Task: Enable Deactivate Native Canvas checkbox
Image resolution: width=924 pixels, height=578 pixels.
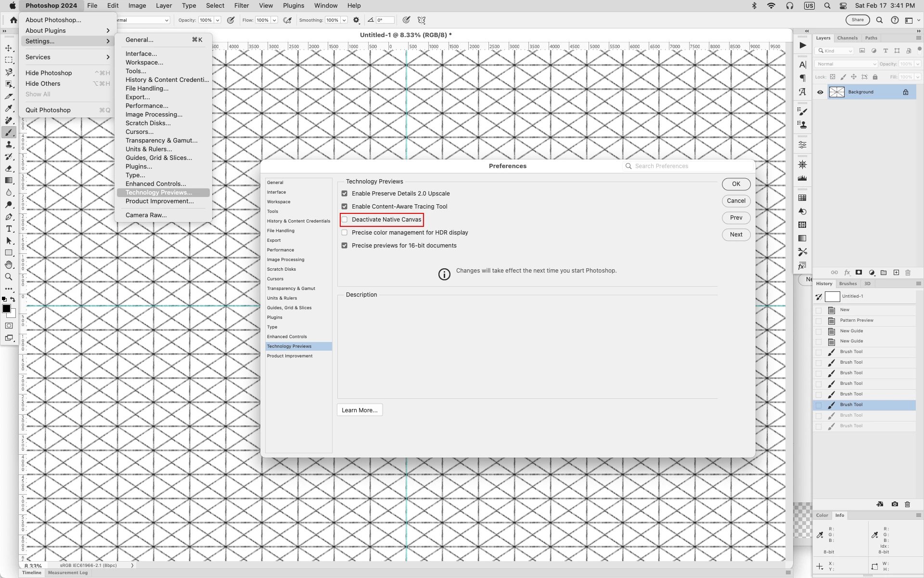Action: [x=345, y=220]
